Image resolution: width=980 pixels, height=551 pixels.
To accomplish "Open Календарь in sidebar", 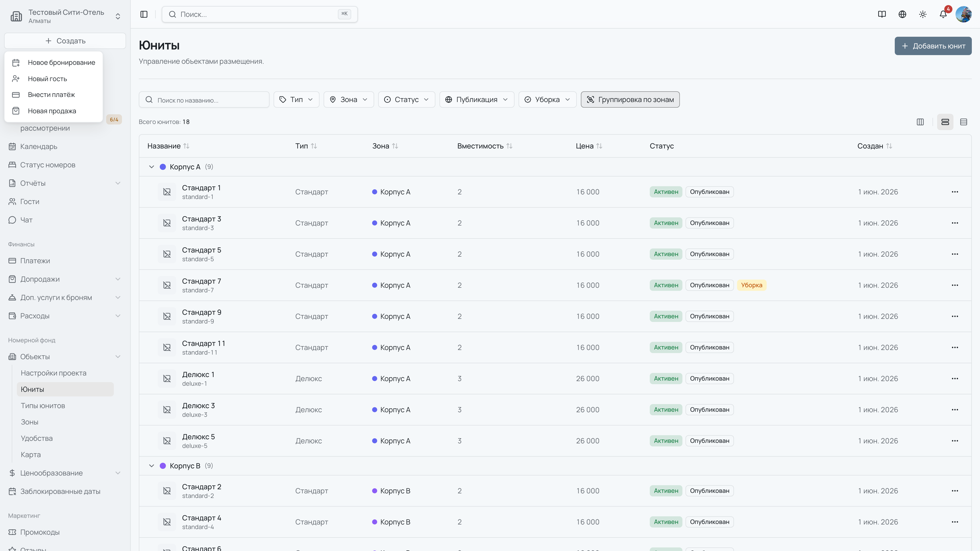I will point(65,146).
